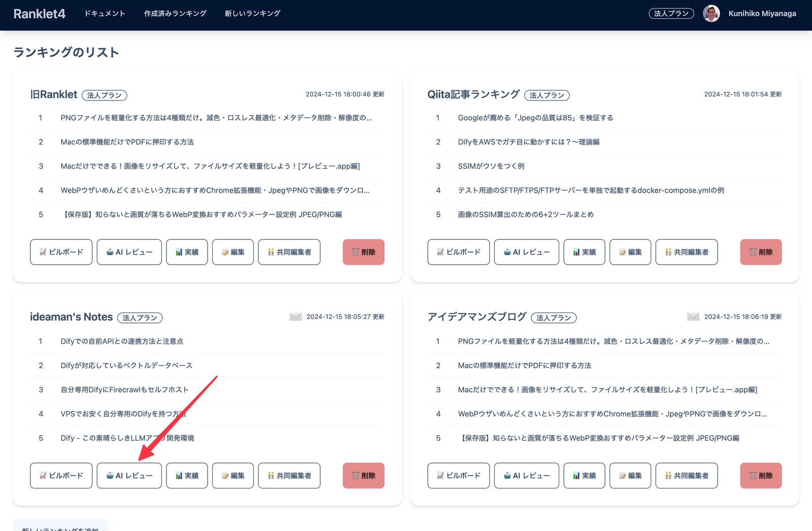Image resolution: width=812 pixels, height=531 pixels.
Task: Delete the 旧Ranklet ranking
Action: click(363, 252)
